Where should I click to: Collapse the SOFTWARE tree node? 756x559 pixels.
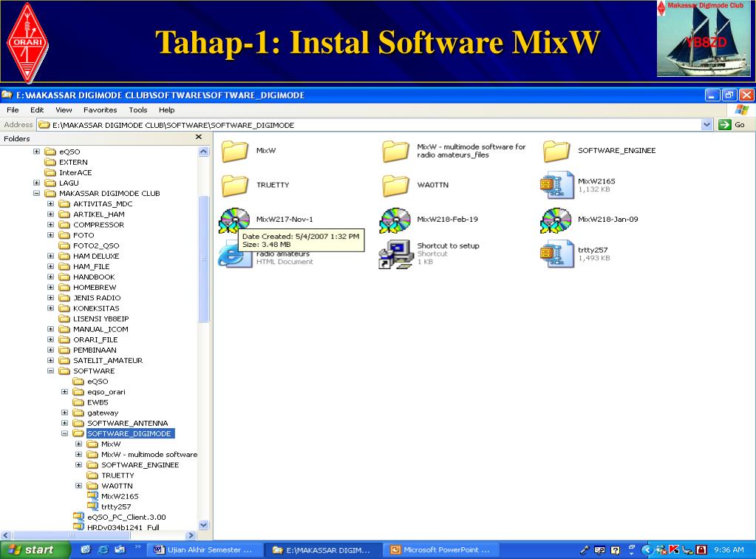pyautogui.click(x=51, y=371)
